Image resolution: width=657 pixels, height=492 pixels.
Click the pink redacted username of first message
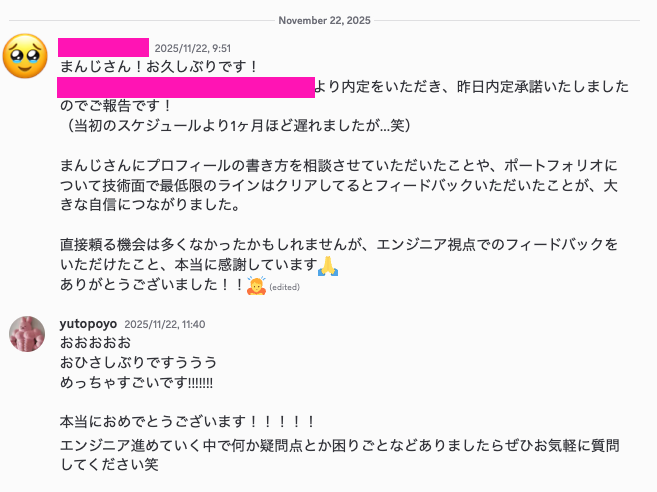[x=103, y=47]
